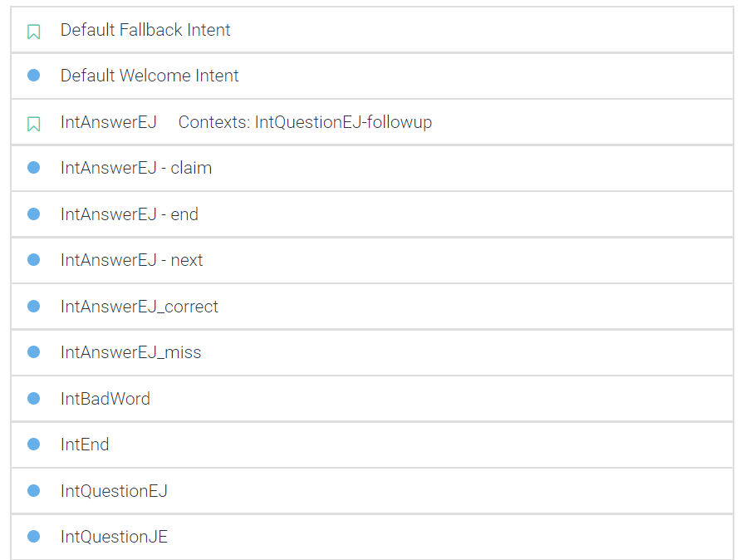Click the blue dot beside IntEnd

(34, 445)
